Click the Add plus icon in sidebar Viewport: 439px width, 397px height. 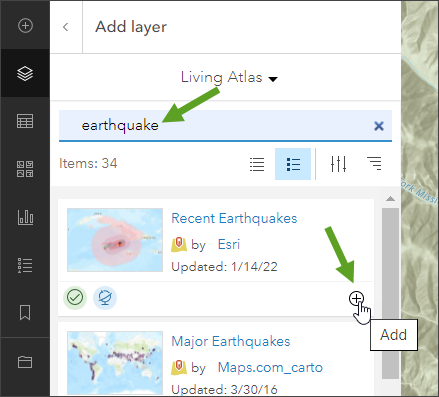tap(25, 25)
